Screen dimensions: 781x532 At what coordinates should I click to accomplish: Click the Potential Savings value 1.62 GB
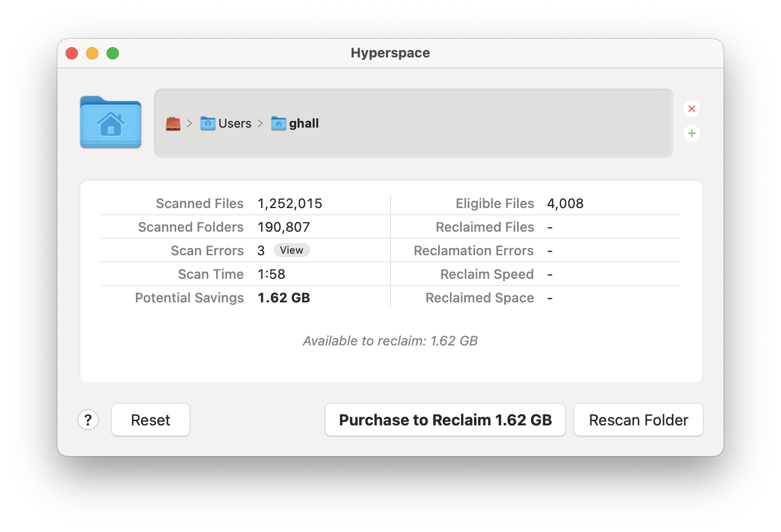pyautogui.click(x=284, y=298)
